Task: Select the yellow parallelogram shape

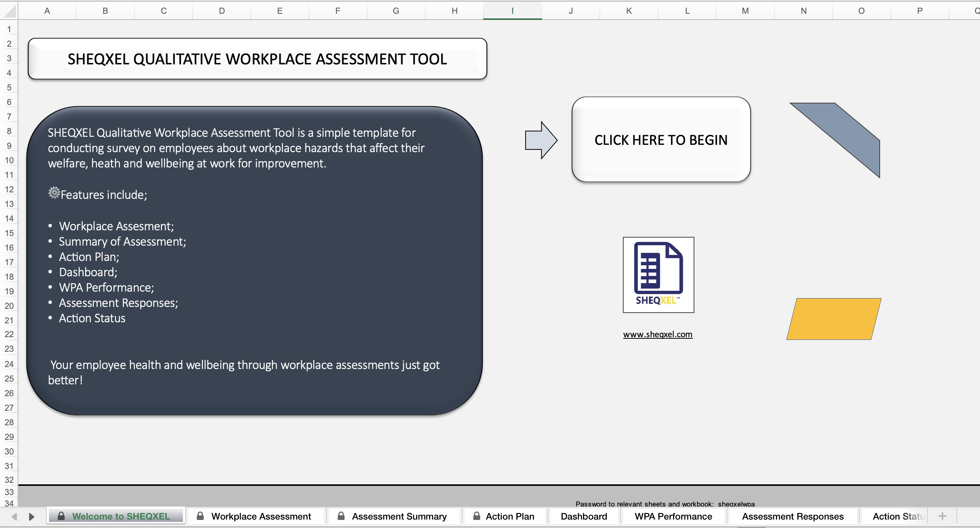Action: pyautogui.click(x=834, y=319)
